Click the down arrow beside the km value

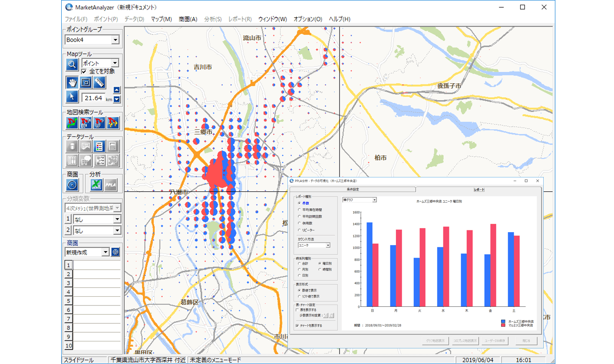click(x=116, y=99)
